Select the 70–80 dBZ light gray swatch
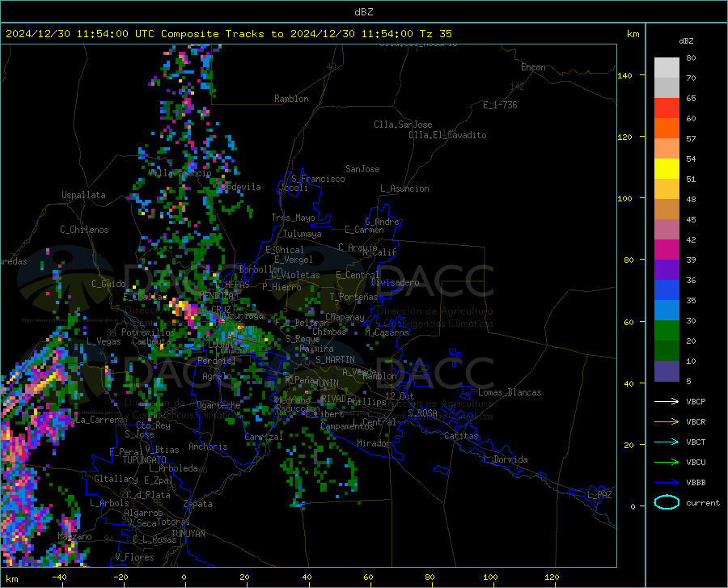728x588 pixels. click(x=667, y=68)
